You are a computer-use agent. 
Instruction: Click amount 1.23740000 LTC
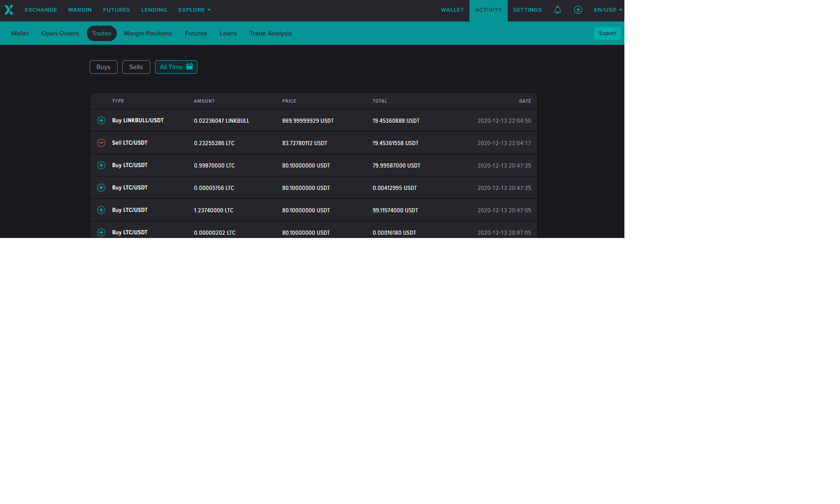[x=214, y=210]
